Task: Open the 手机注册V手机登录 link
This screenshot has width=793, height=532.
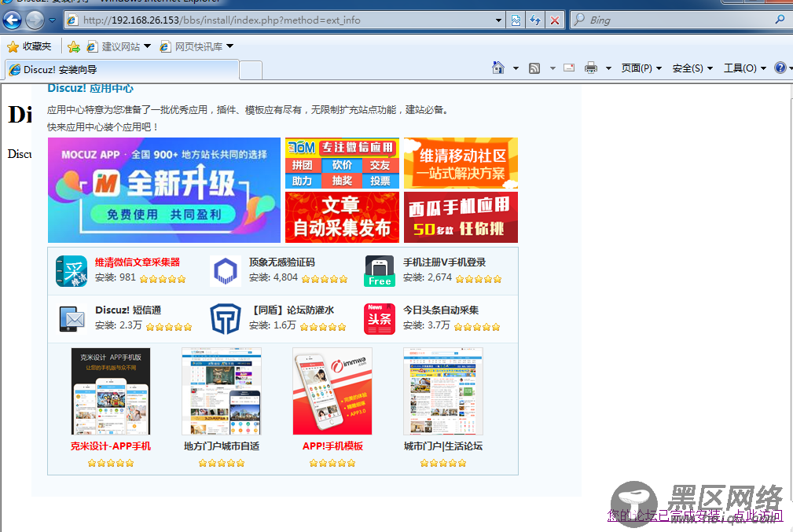Action: click(x=444, y=262)
